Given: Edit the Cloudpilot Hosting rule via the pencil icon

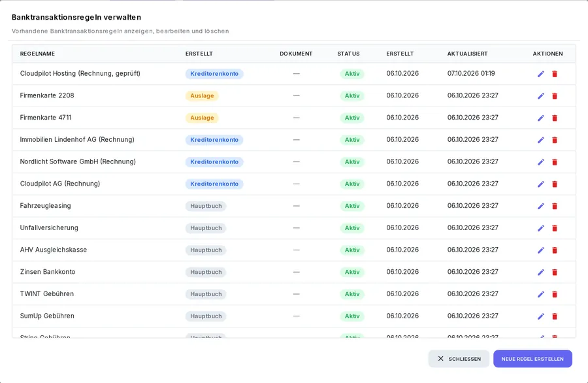Looking at the screenshot, I should click(x=541, y=74).
